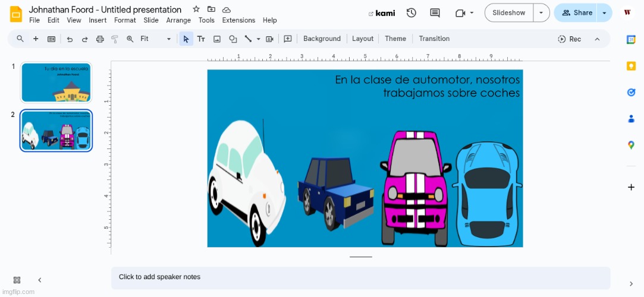Open Google Calendar side panel icon
The height and width of the screenshot is (297, 644).
(x=631, y=40)
